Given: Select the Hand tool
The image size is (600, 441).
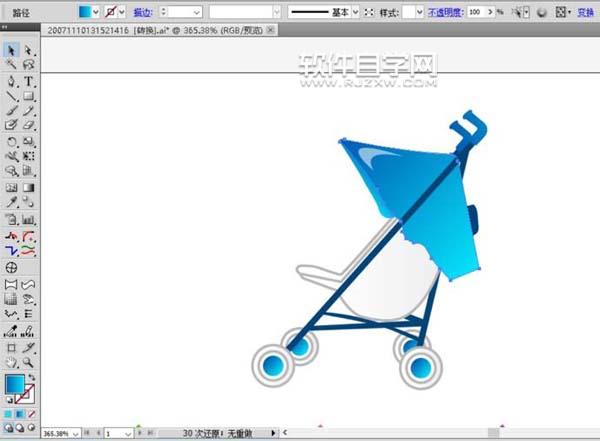Looking at the screenshot, I should pyautogui.click(x=11, y=362).
